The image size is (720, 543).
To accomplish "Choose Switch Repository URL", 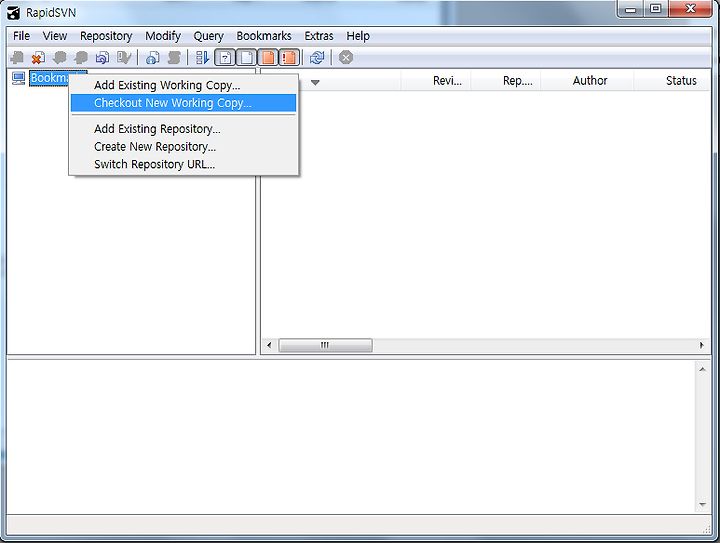I will point(183,164).
